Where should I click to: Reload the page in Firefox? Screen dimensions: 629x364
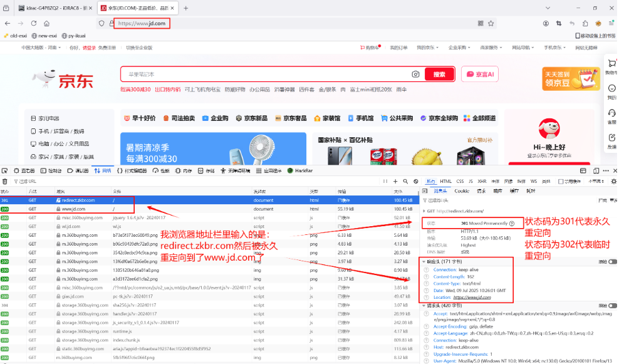click(x=34, y=23)
